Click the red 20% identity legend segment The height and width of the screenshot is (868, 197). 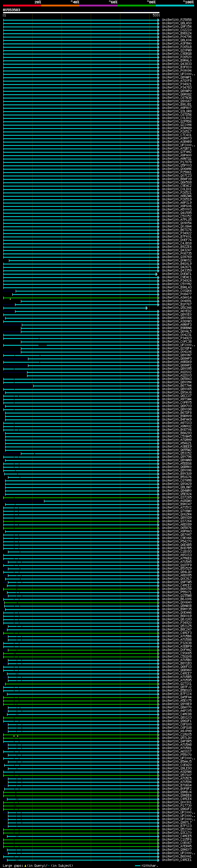22,6
